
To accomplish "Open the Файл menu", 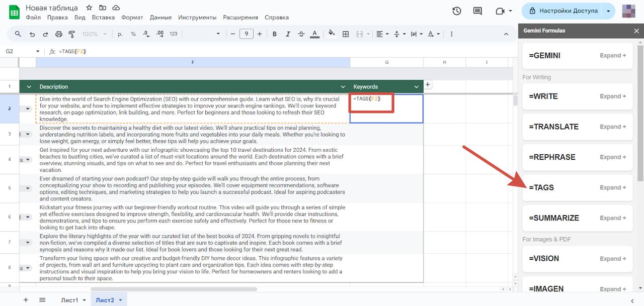I will coord(33,18).
